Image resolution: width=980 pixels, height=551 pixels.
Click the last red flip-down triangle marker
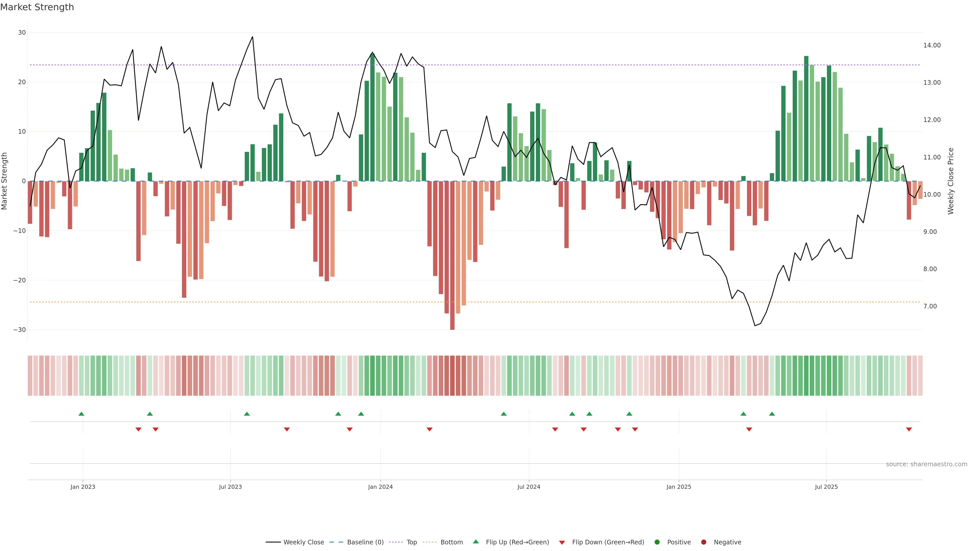point(909,429)
